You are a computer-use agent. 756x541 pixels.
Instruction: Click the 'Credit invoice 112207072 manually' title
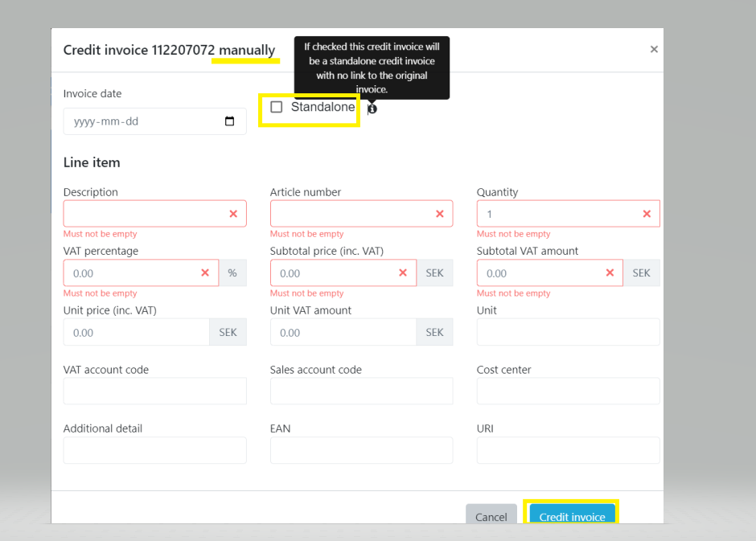[x=169, y=50]
